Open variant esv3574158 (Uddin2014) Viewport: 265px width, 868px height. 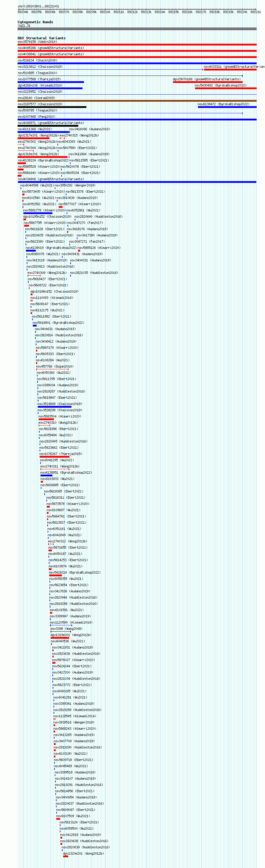pyautogui.click(x=37, y=42)
